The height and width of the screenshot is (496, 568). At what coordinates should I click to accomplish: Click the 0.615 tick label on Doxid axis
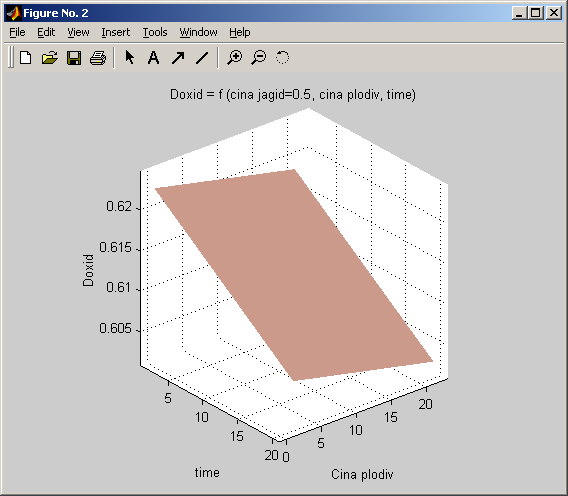pyautogui.click(x=115, y=247)
